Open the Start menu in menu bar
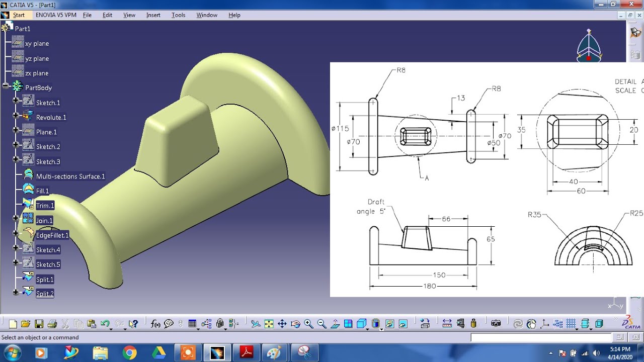Viewport: 644px width, 362px height. (x=19, y=15)
